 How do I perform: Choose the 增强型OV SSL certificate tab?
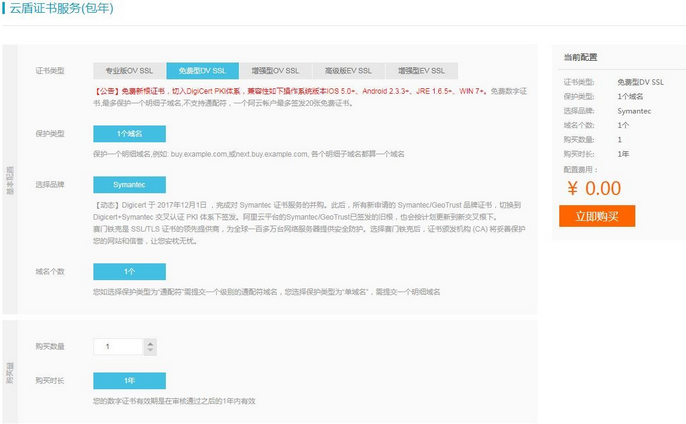(x=275, y=71)
